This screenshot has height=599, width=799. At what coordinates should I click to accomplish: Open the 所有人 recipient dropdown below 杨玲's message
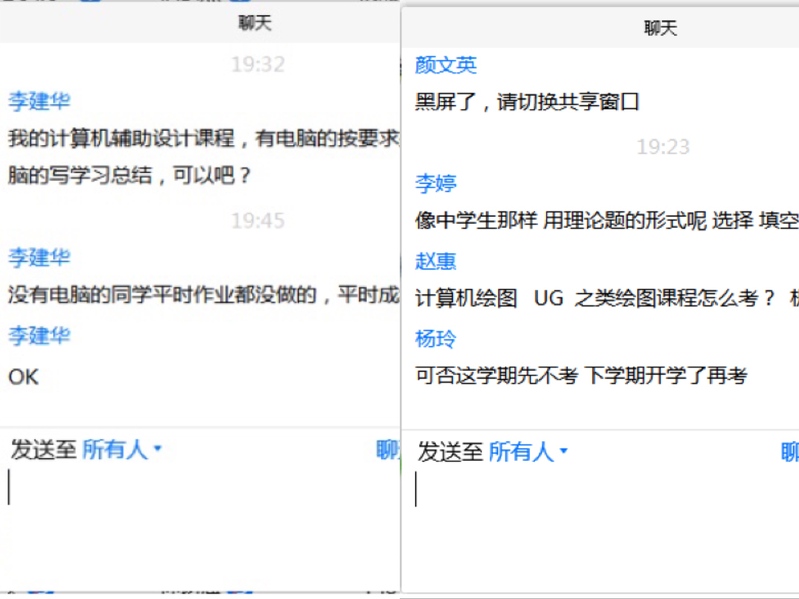(x=527, y=452)
